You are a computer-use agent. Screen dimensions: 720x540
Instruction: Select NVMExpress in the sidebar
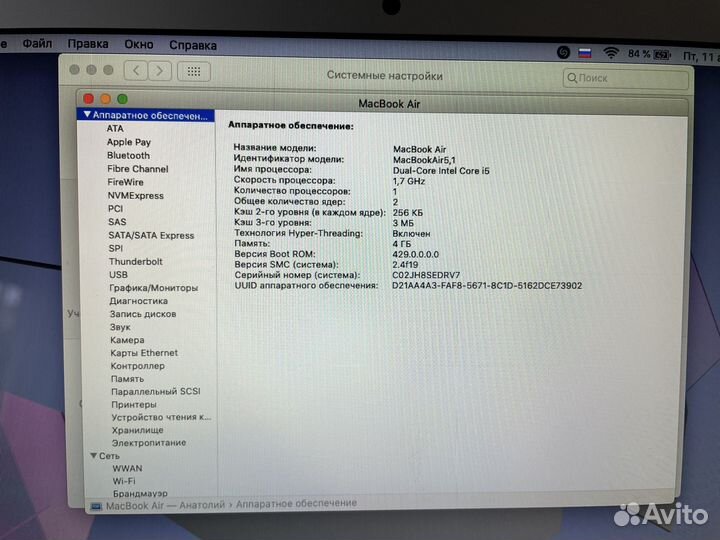[x=135, y=195]
